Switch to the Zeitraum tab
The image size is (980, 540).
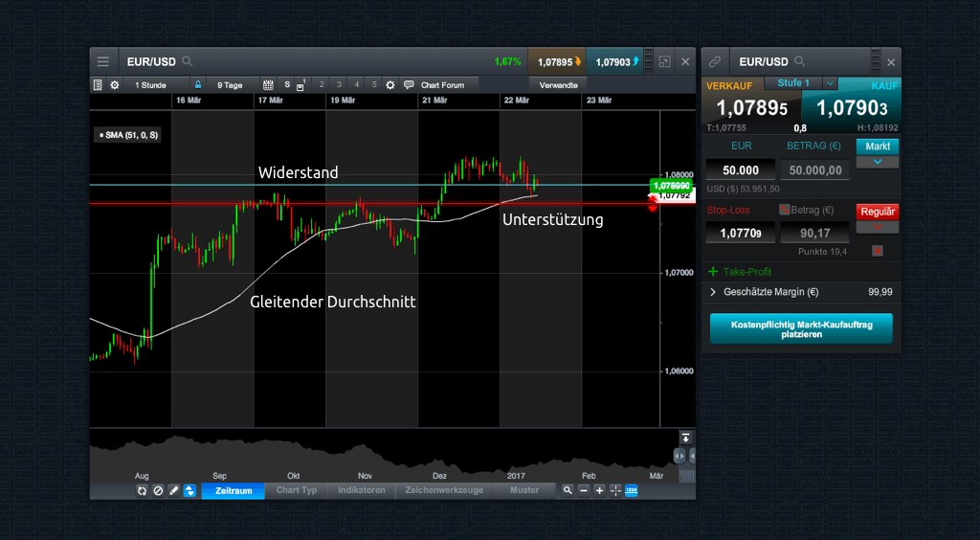[234, 490]
